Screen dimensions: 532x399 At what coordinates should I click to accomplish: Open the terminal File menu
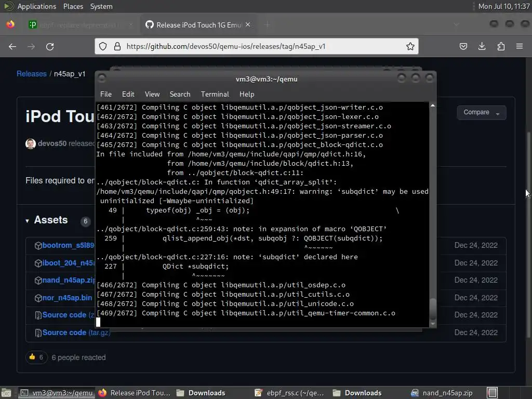106,95
